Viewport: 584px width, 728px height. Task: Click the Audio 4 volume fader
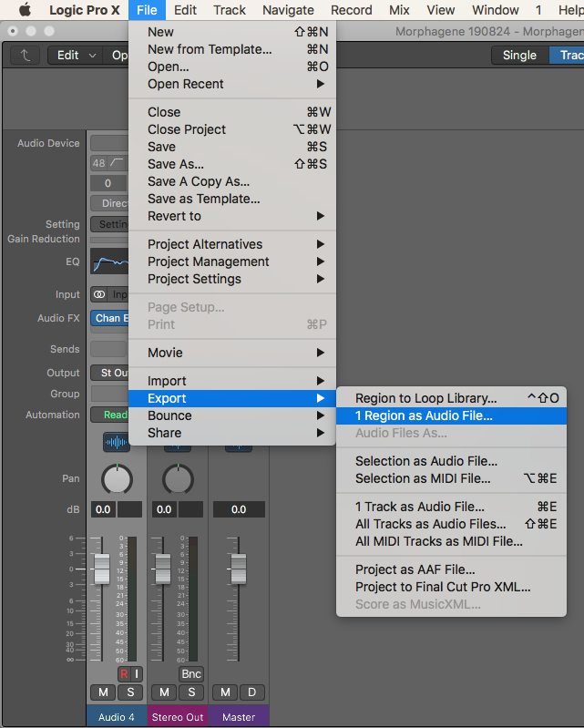[x=102, y=569]
